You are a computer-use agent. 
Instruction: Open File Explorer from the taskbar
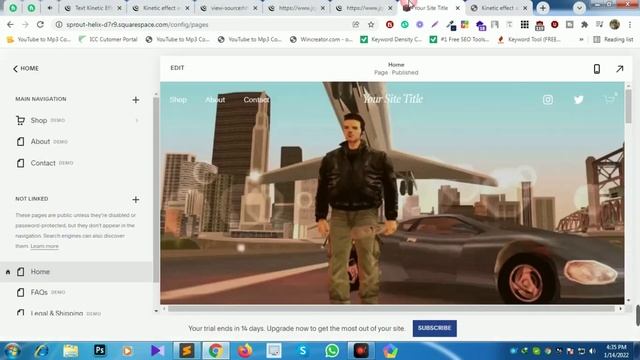pyautogui.click(x=70, y=350)
